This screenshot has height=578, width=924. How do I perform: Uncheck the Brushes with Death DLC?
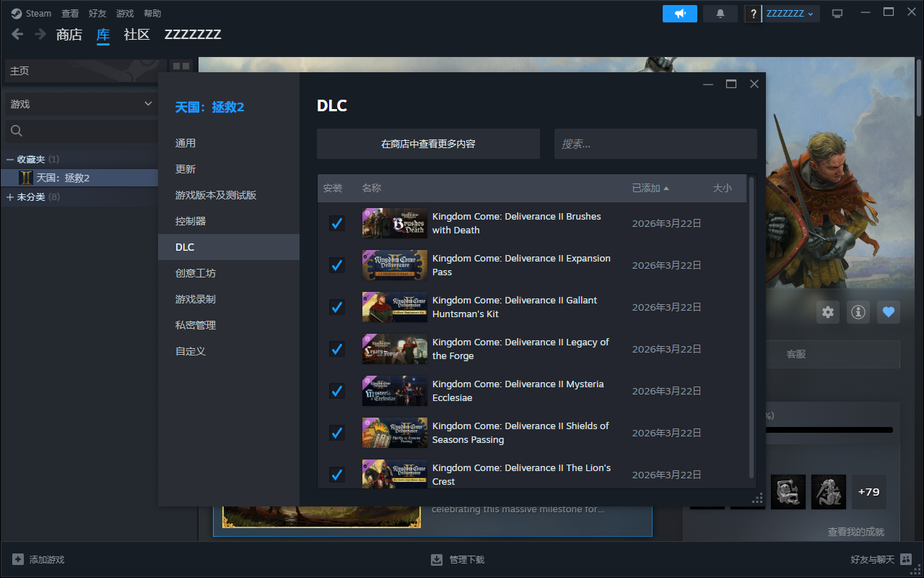[336, 223]
